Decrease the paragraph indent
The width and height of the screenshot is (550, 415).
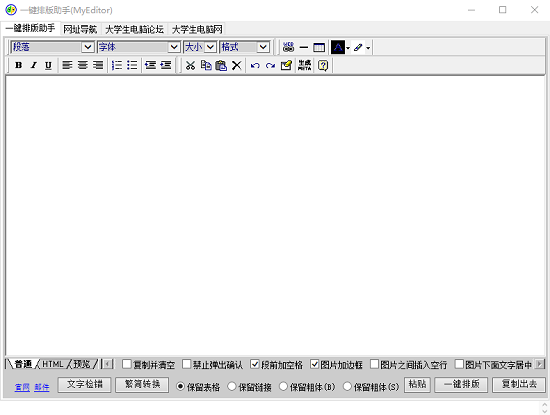(x=150, y=65)
